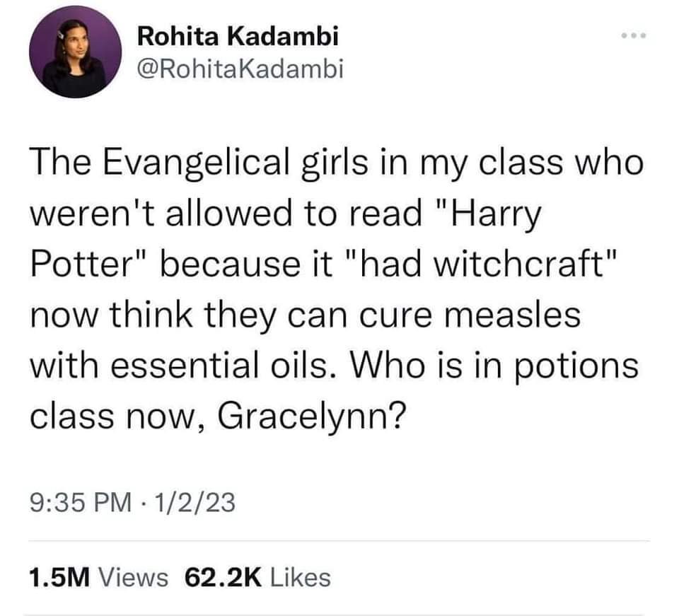This screenshot has height=616, width=679.
Task: Show the 62.2K Likes list
Action: [257, 577]
